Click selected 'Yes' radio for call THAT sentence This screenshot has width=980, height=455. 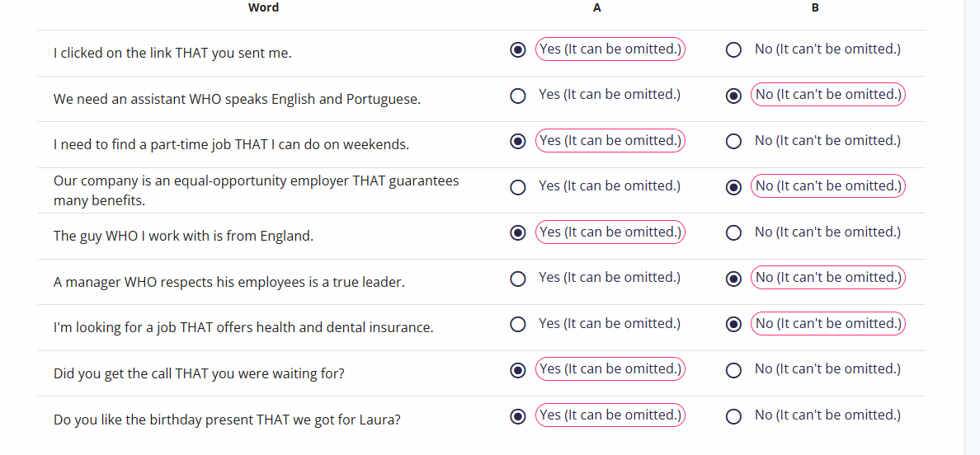pyautogui.click(x=517, y=370)
